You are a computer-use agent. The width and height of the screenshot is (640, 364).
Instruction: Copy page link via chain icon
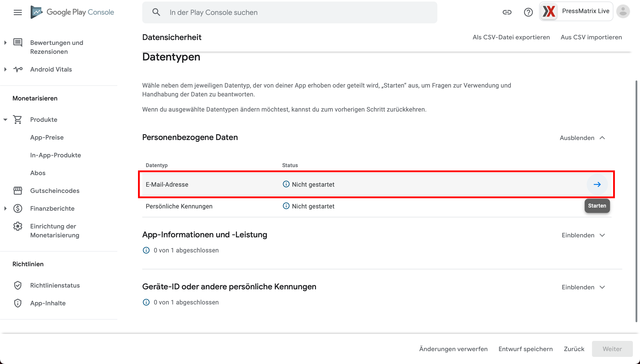pos(507,12)
